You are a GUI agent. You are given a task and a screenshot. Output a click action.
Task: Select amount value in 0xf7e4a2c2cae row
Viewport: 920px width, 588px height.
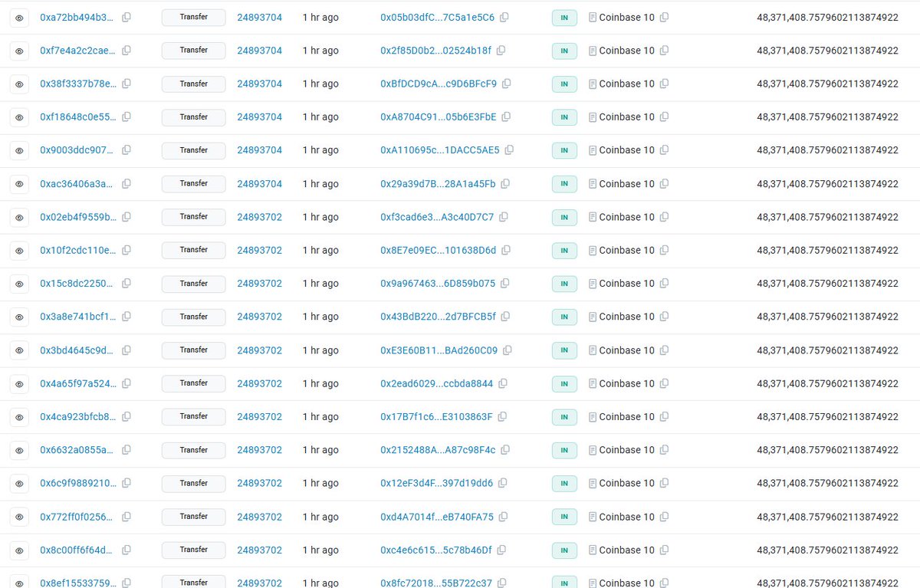827,51
